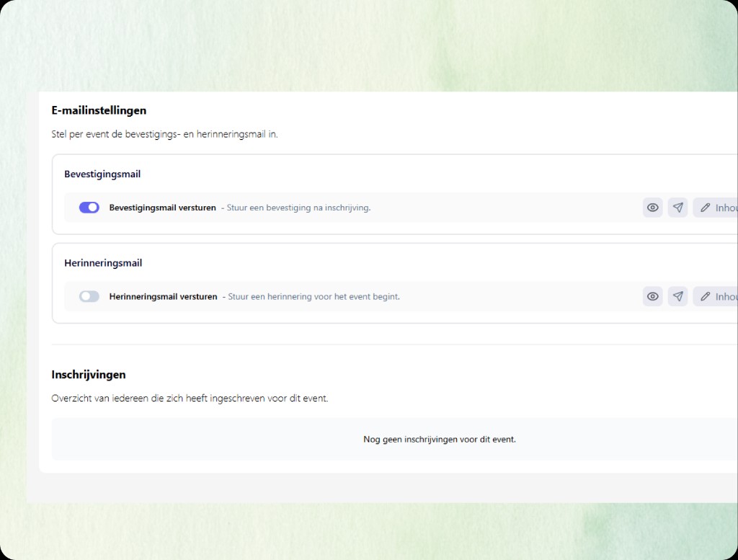Click 'Stuur een herinnering voor het event begint.' text
The width and height of the screenshot is (738, 560).
coord(314,296)
